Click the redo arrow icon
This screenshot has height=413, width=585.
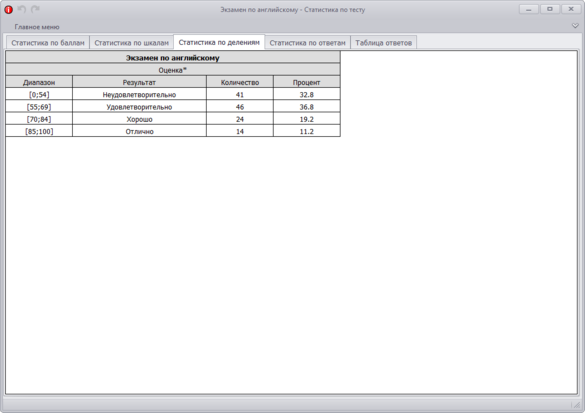(x=35, y=9)
